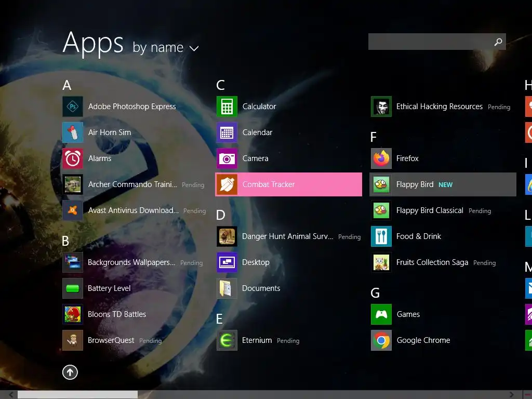The height and width of the screenshot is (399, 532).
Task: Click Danger Hunt Animal Survival icon
Action: pos(227,236)
